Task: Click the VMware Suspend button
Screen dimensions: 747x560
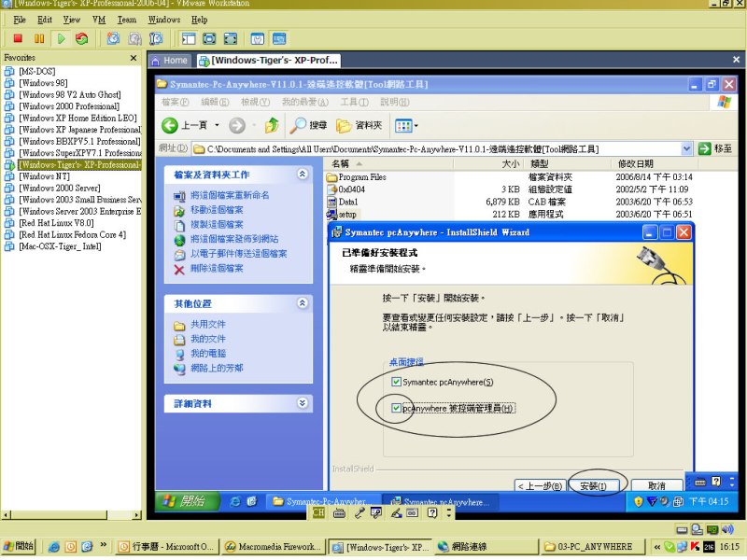Action: [39, 38]
